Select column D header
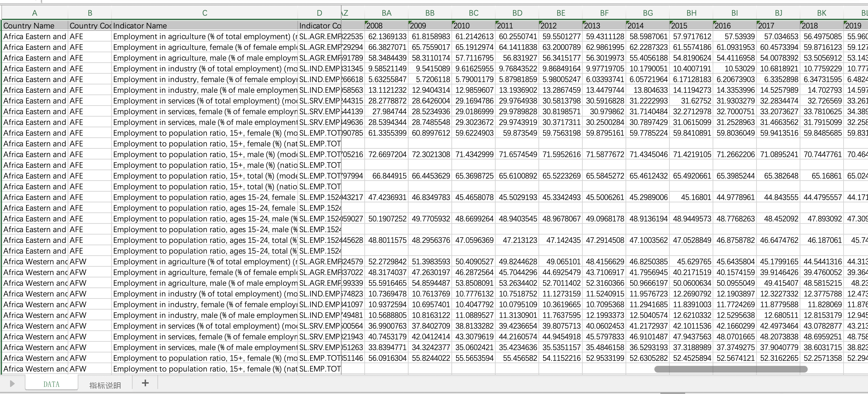 point(319,13)
